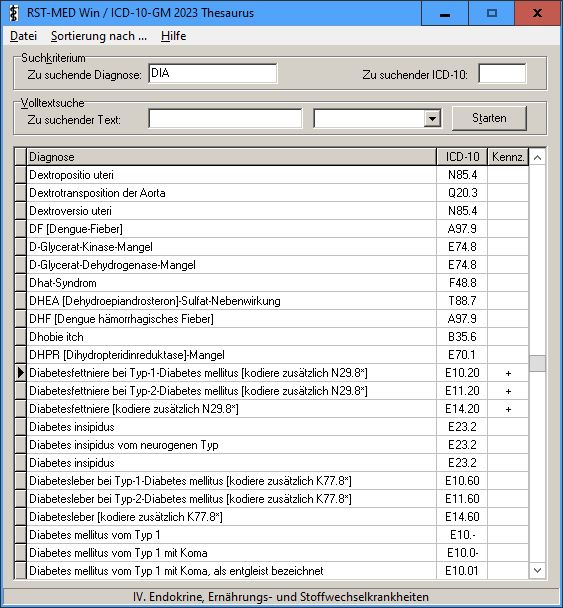Click the ICD-10 column header

pos(462,157)
